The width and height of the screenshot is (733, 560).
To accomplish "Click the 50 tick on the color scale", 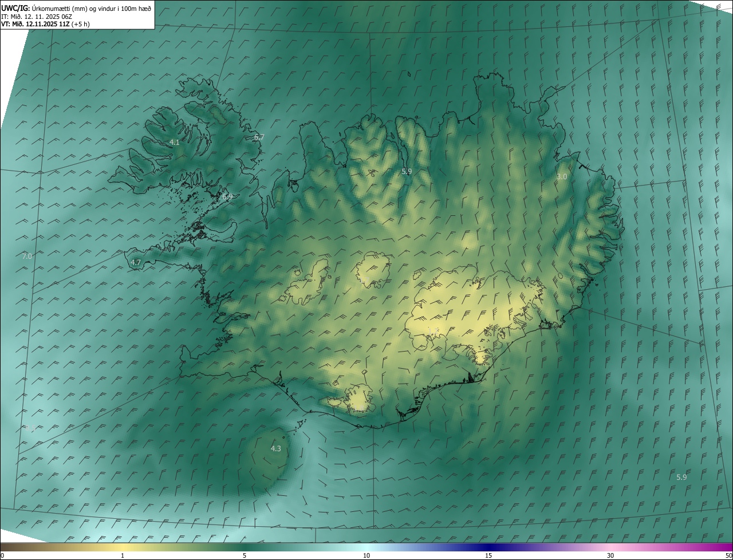I will [x=728, y=555].
